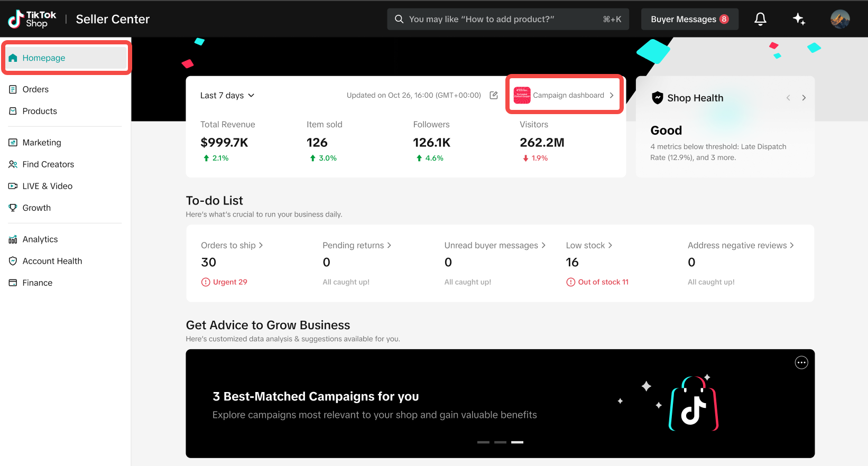Click the Shop Health shield icon

tap(657, 98)
